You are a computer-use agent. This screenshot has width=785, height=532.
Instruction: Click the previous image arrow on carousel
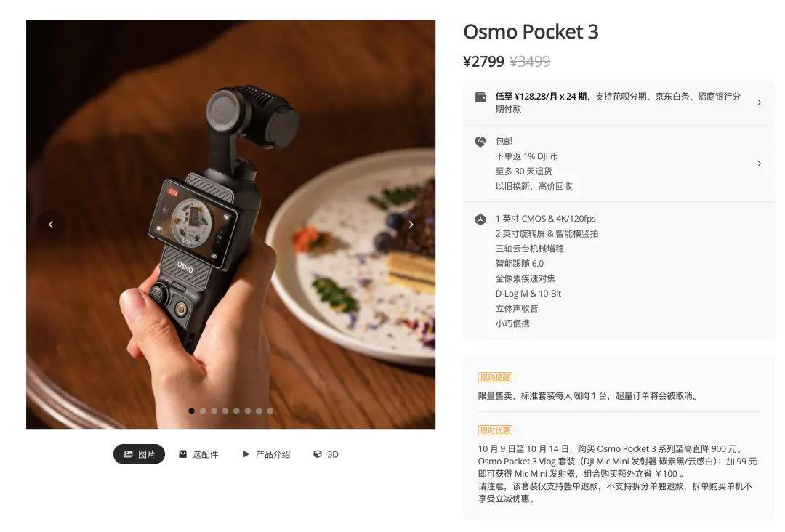pos(51,225)
